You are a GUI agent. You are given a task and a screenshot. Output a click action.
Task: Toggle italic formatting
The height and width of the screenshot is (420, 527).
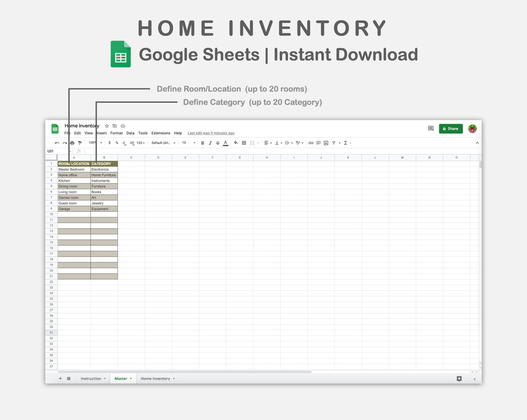[x=210, y=143]
